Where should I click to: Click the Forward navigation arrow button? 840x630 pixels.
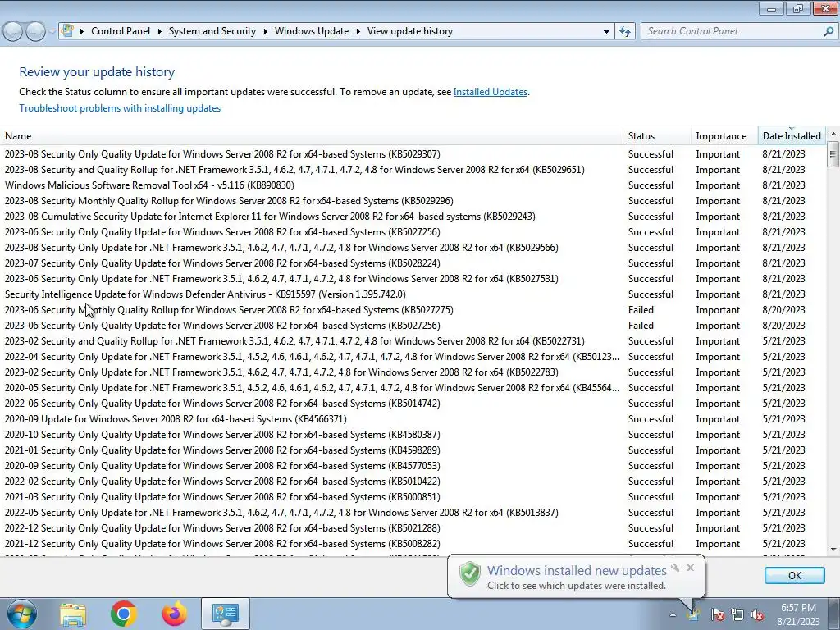pos(35,32)
